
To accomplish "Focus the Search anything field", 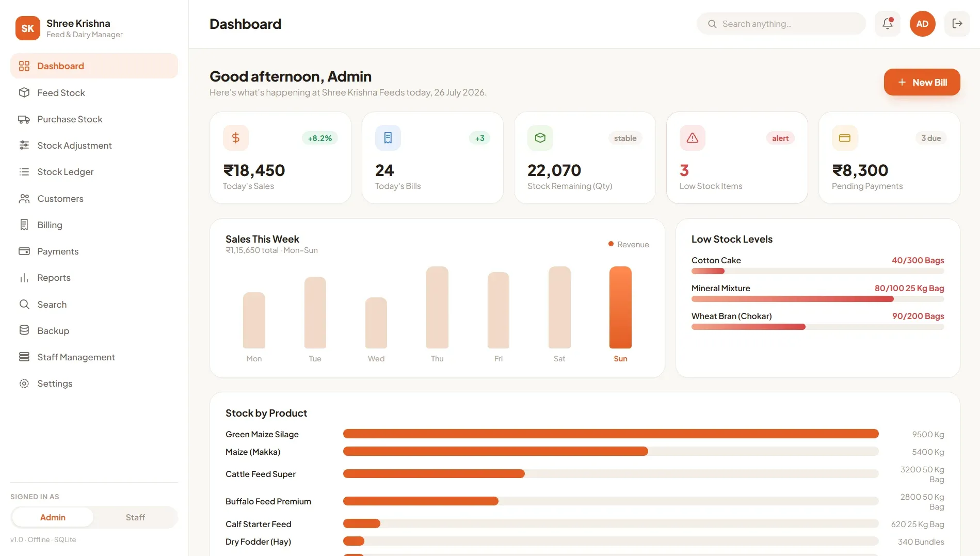I will coord(781,24).
